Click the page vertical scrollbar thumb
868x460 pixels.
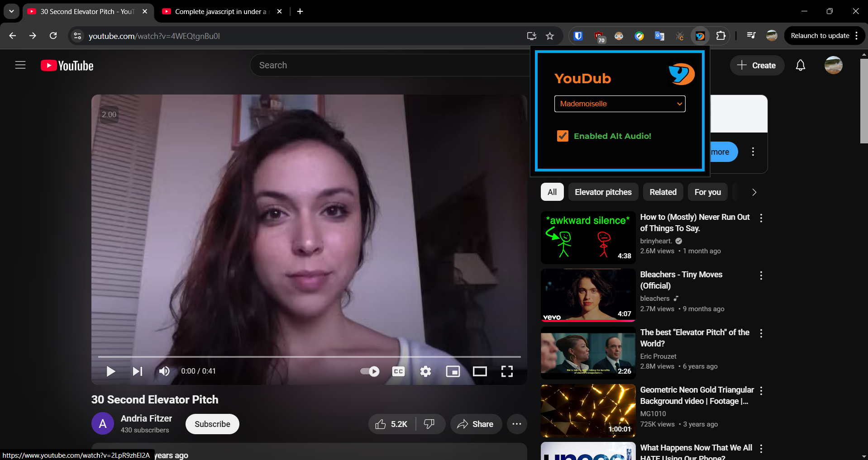(x=864, y=100)
